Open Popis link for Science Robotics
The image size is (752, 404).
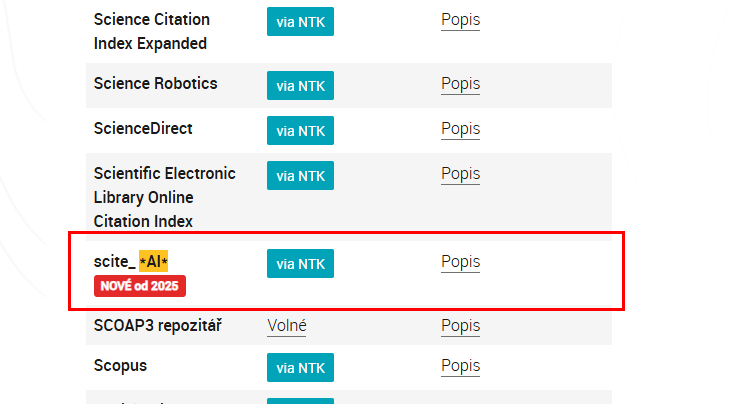pyautogui.click(x=460, y=84)
